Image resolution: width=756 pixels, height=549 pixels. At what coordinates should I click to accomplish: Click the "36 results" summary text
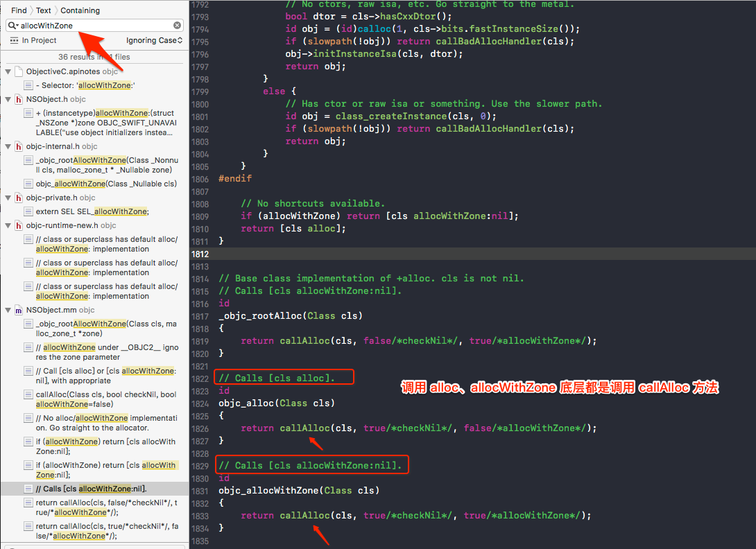point(94,57)
